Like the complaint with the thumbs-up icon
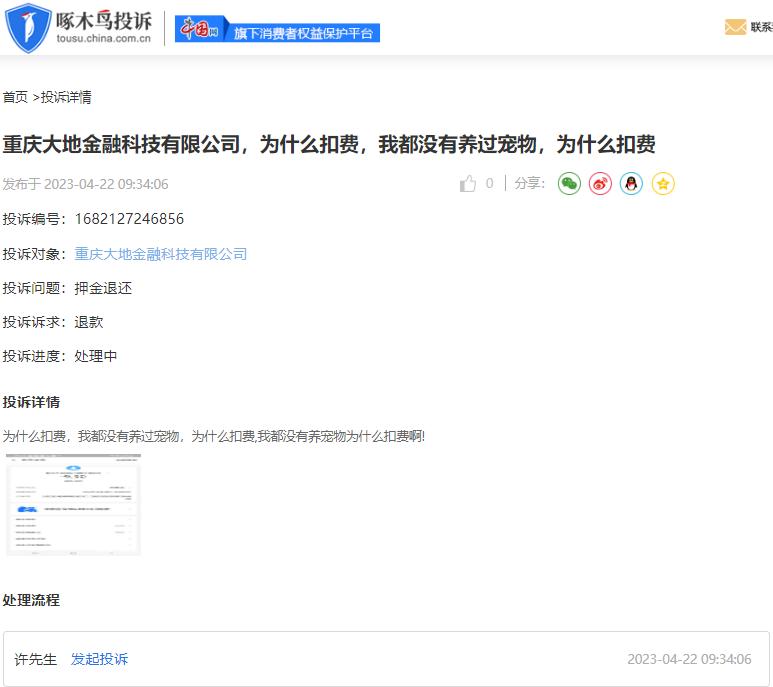Image resolution: width=773 pixels, height=687 pixels. 468,184
